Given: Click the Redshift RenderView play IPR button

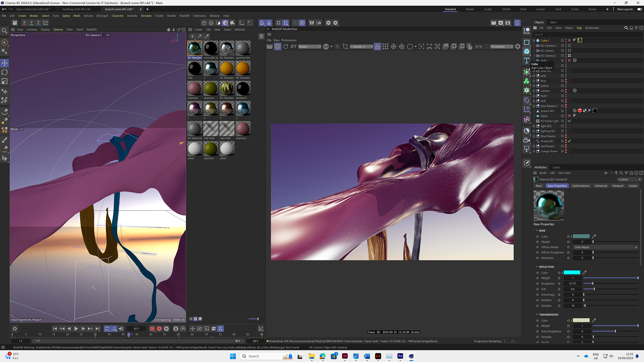Looking at the screenshot, I should pos(278,47).
